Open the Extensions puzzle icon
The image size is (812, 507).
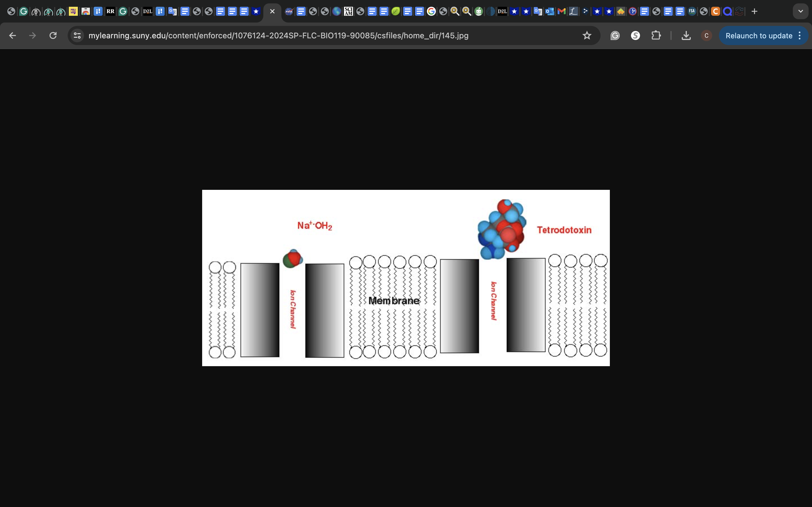pos(656,35)
